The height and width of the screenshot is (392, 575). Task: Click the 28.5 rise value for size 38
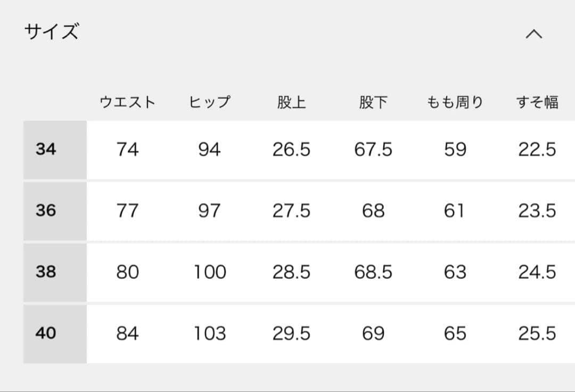click(x=291, y=272)
